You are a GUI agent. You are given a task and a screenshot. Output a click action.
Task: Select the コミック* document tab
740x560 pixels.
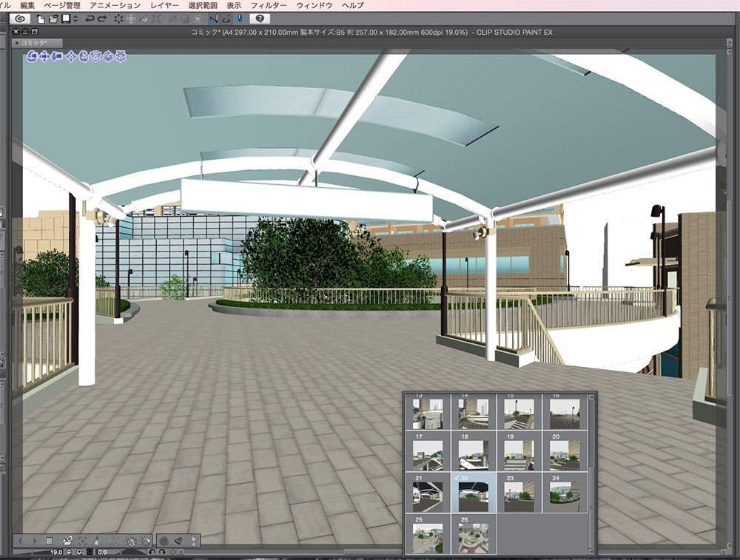point(37,43)
